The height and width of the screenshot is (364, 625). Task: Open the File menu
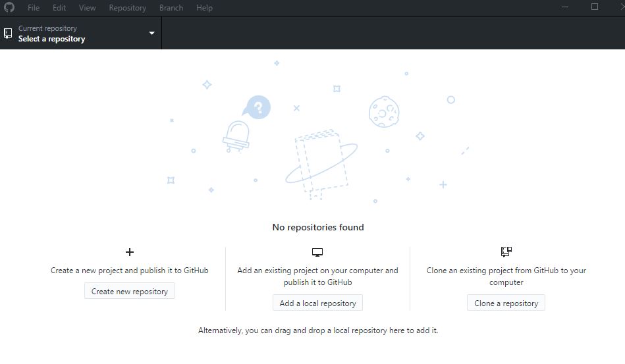[x=34, y=7]
